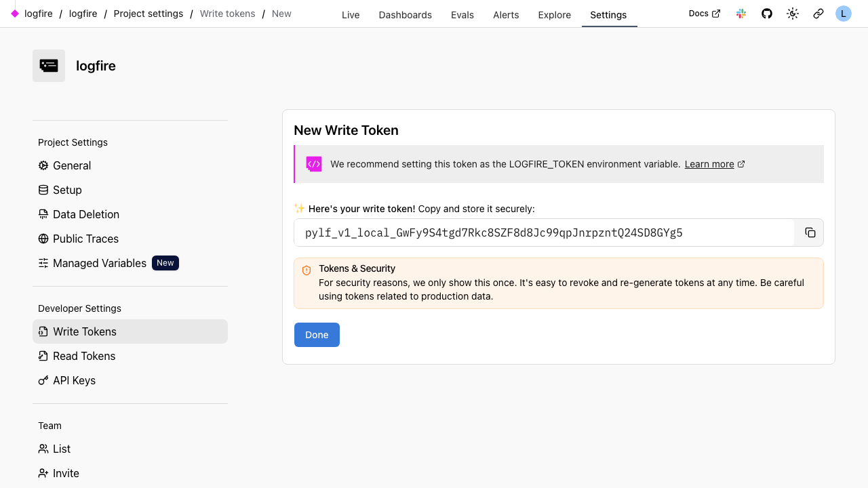Open the Dashboards tab

(405, 15)
